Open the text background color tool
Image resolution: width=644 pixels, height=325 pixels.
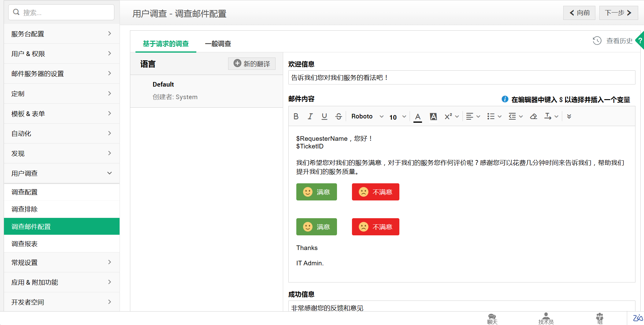click(x=433, y=116)
